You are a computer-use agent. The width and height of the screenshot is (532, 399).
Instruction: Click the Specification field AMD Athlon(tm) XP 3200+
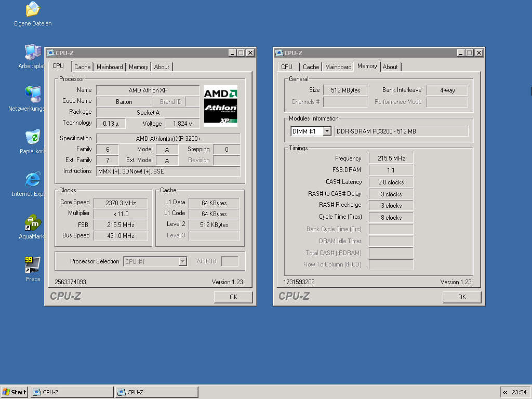tap(168, 138)
